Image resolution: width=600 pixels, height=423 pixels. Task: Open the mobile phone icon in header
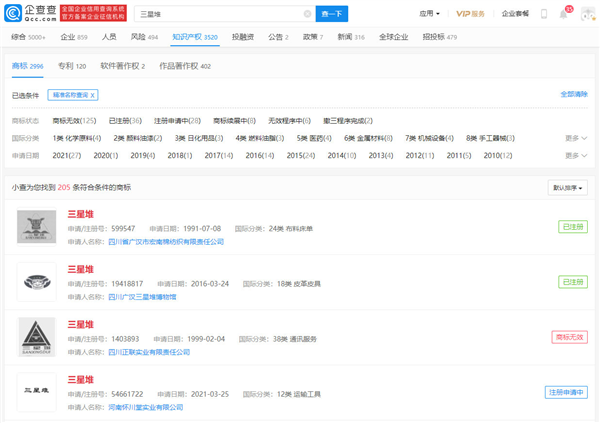(544, 14)
